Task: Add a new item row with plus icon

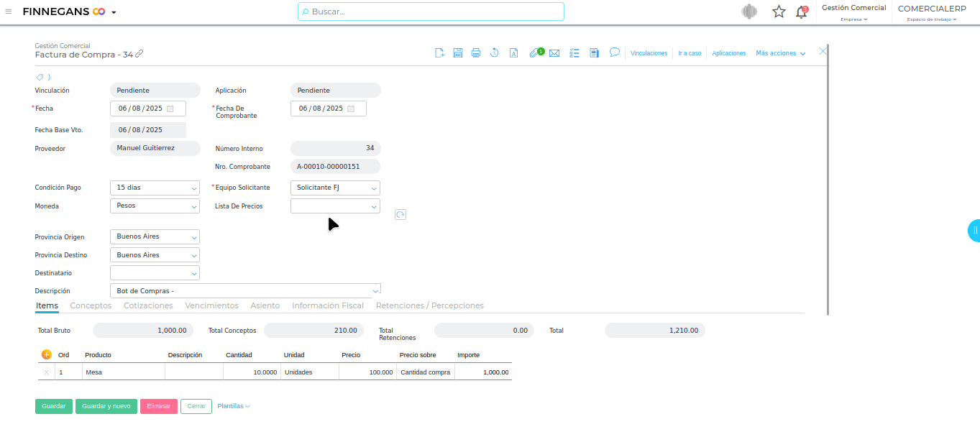Action: click(47, 354)
